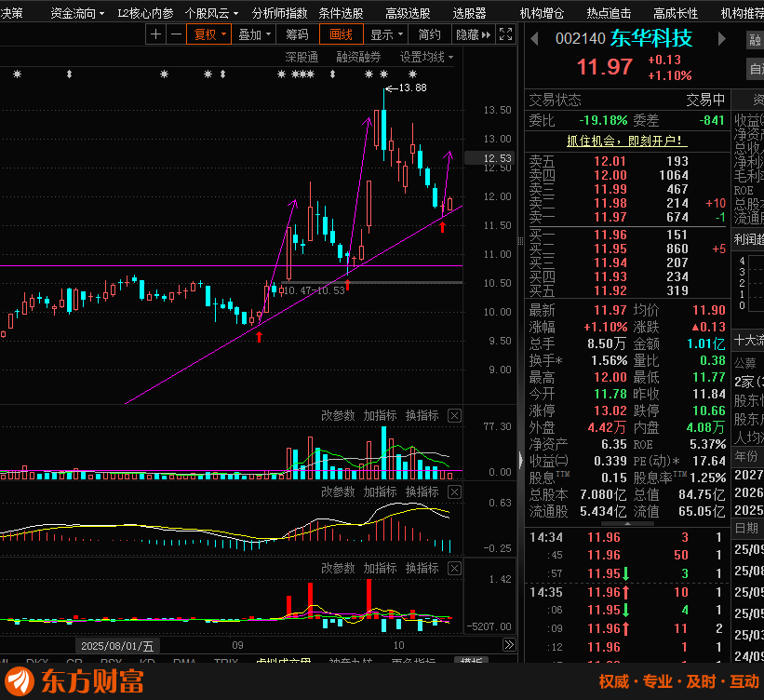Open 选股器 menu

click(x=469, y=13)
